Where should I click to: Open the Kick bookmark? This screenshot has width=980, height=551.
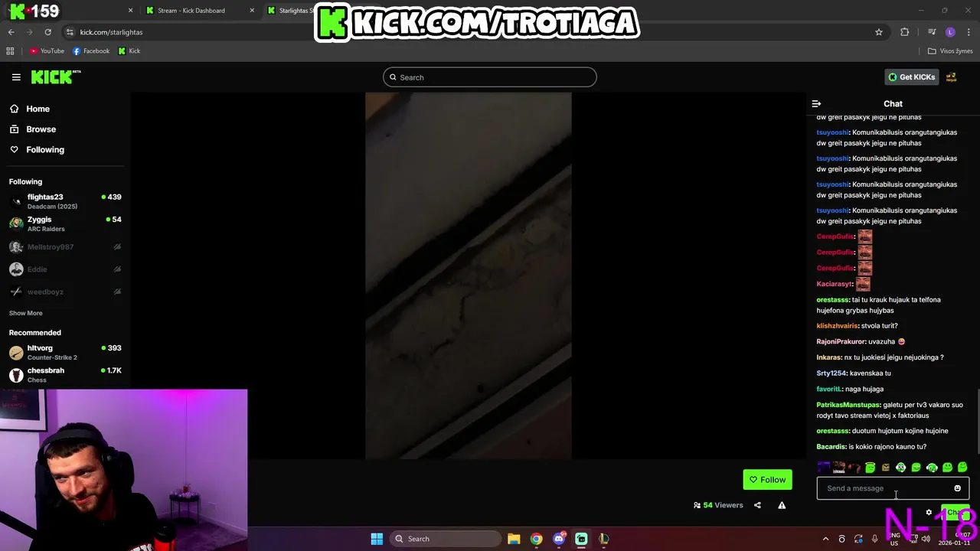coord(129,51)
